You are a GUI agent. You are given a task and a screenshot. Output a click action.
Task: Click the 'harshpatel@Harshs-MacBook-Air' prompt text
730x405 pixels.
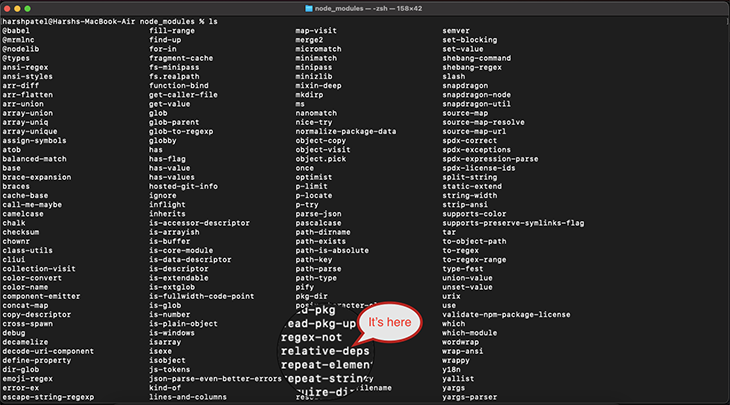point(69,21)
